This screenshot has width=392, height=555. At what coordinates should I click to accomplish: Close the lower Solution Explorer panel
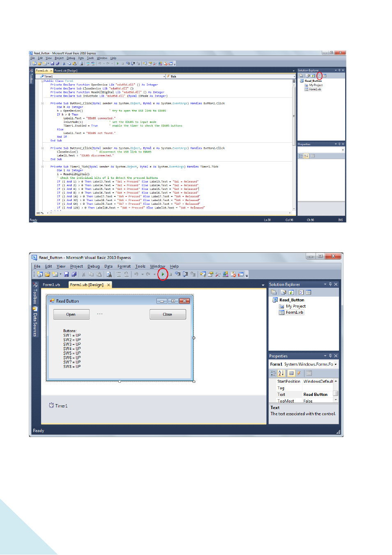tap(336, 284)
